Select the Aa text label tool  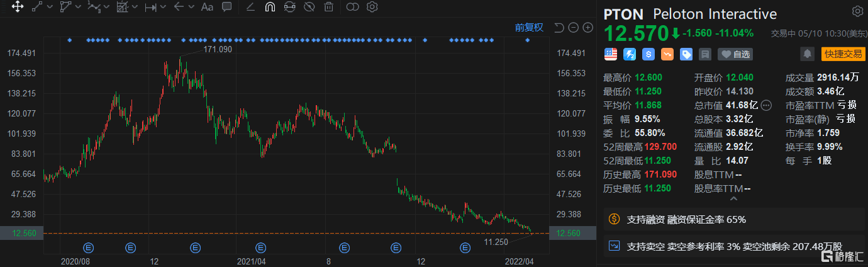(207, 8)
